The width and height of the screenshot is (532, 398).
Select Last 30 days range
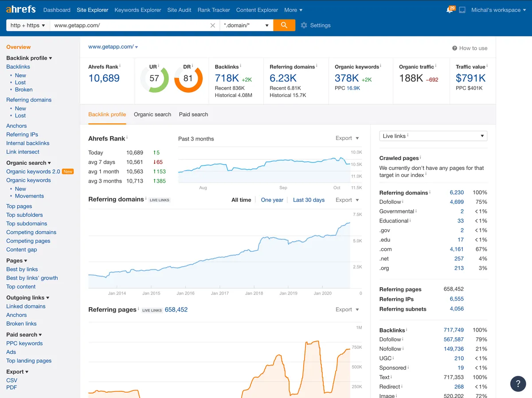coord(309,200)
